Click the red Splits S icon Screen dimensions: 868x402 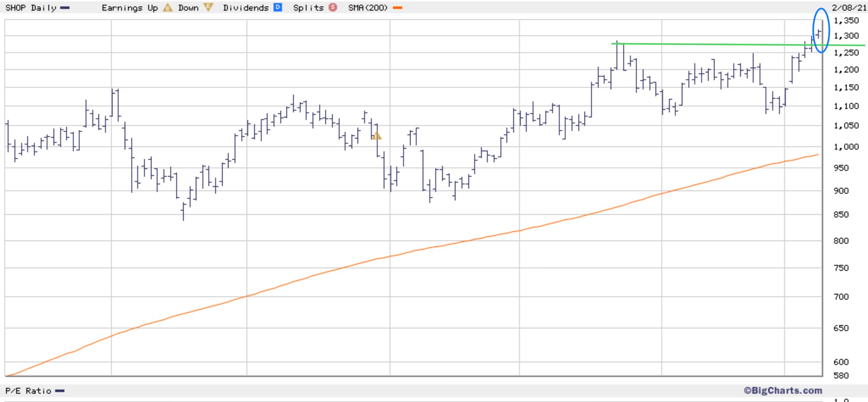(x=333, y=7)
